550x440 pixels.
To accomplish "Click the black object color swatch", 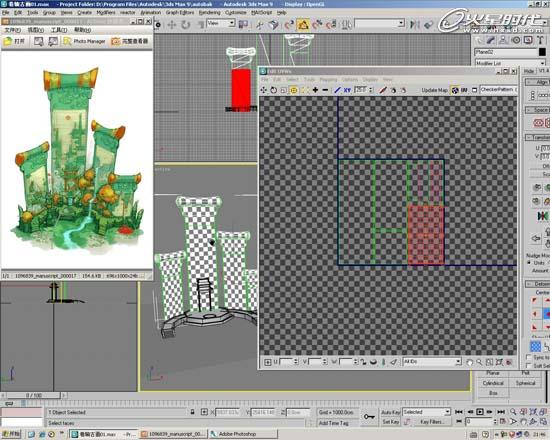I will pyautogui.click(x=542, y=52).
